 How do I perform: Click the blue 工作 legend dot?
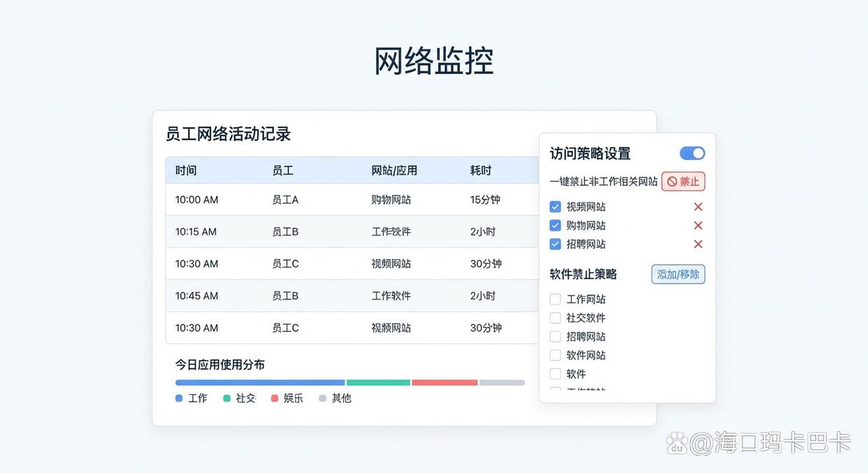coord(178,398)
